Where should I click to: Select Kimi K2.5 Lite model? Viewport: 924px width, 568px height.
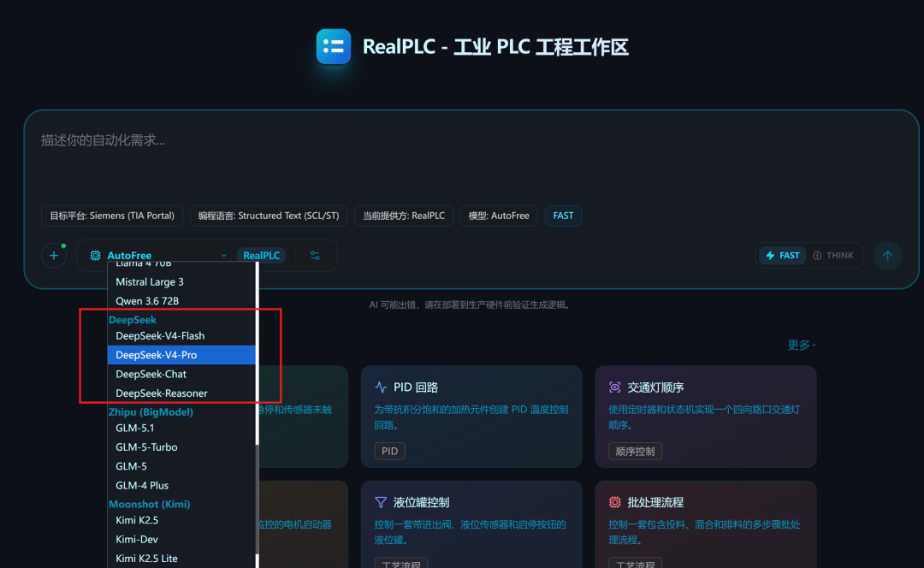coord(181,559)
